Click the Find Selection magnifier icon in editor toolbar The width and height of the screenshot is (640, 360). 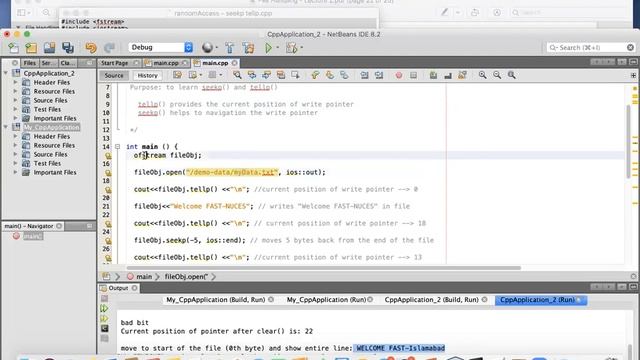[x=237, y=75]
